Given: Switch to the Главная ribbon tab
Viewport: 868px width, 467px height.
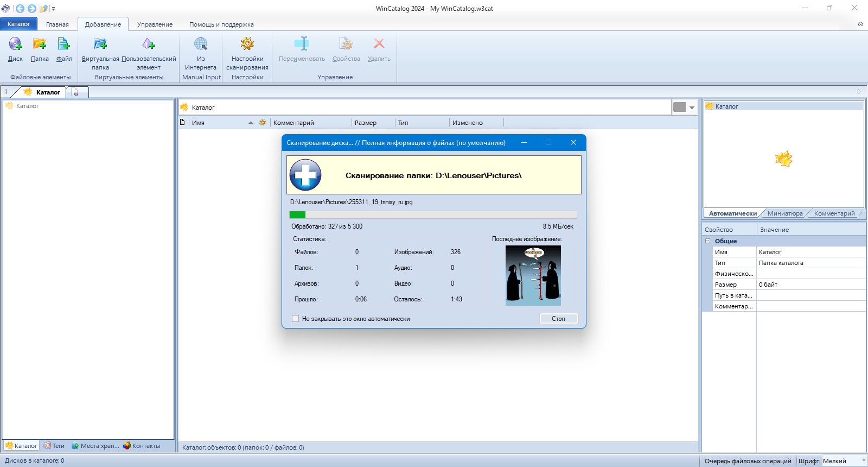Looking at the screenshot, I should click(x=58, y=24).
